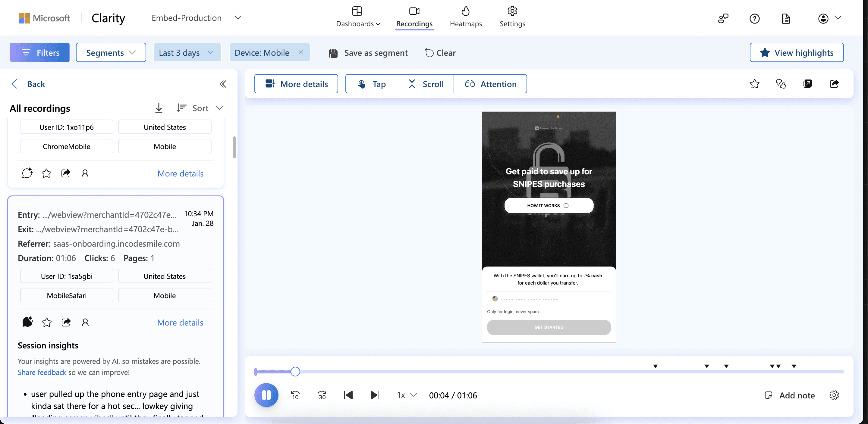Skip forward 30 seconds in recording
The image size is (868, 424).
point(322,395)
